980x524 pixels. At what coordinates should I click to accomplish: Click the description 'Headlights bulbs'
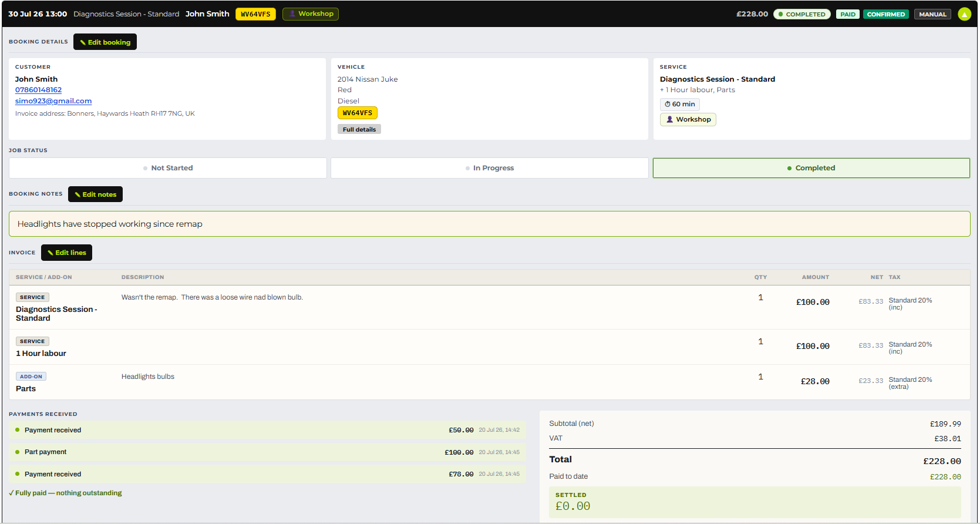pyautogui.click(x=148, y=377)
